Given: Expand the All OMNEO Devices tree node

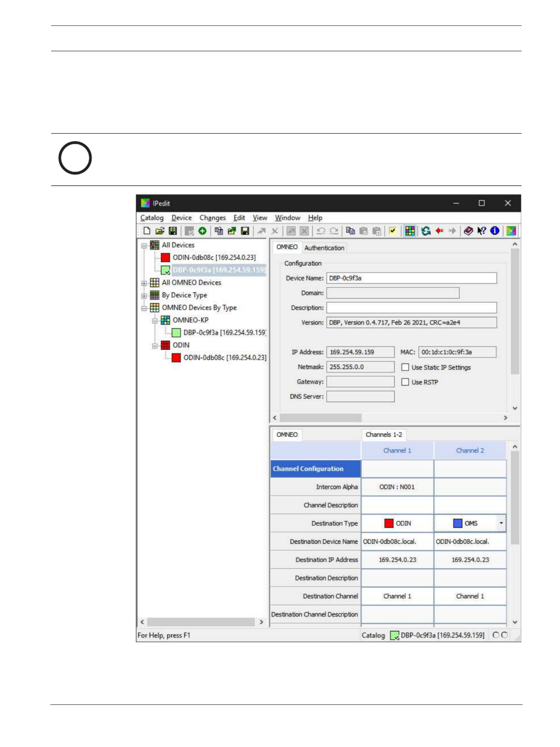Looking at the screenshot, I should click(144, 283).
